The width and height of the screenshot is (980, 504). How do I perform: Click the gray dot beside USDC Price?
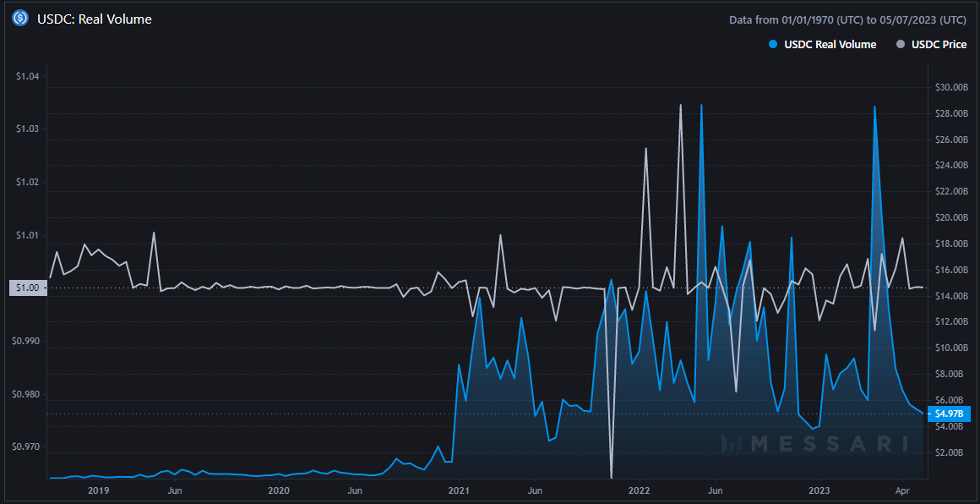coord(901,45)
